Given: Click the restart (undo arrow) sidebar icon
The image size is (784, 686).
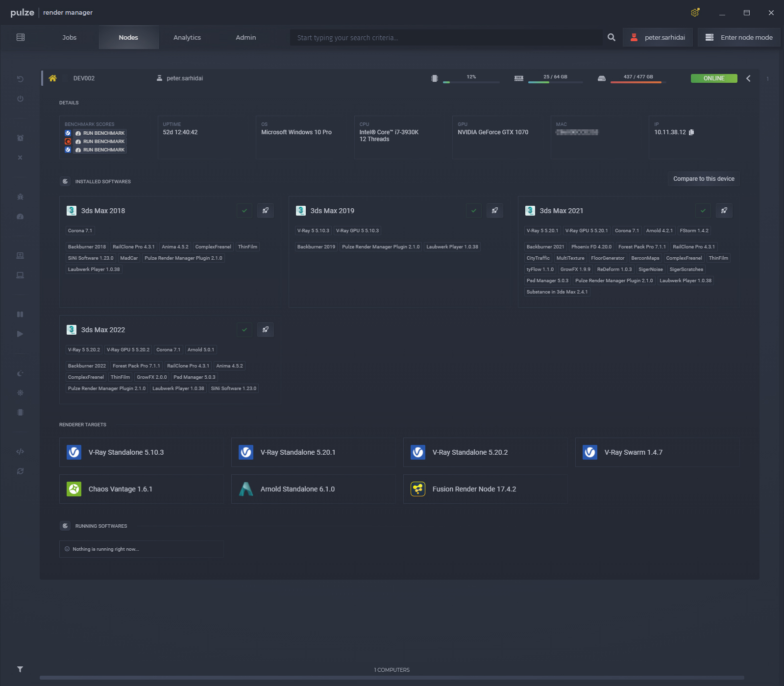Looking at the screenshot, I should click(x=20, y=79).
